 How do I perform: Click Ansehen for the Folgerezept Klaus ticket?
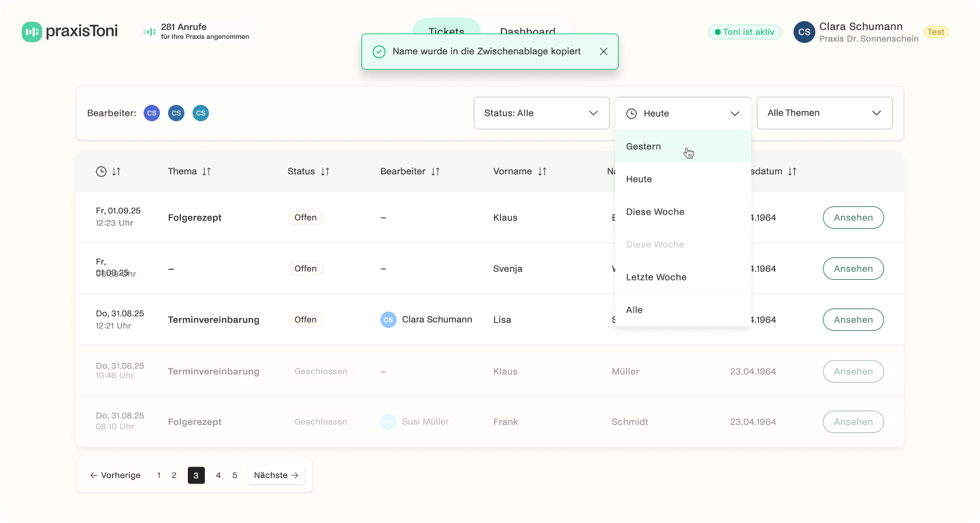[853, 218]
